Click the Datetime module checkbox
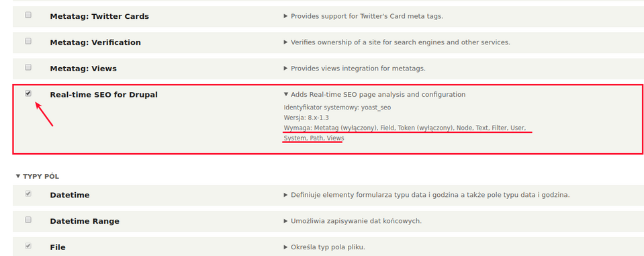 point(28,194)
